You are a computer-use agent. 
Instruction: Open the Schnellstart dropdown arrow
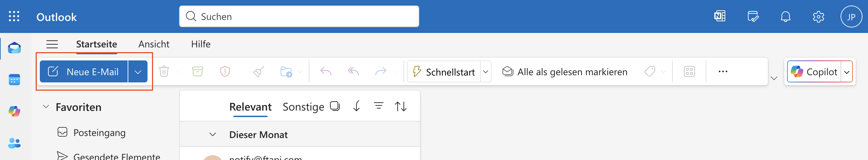(x=486, y=72)
